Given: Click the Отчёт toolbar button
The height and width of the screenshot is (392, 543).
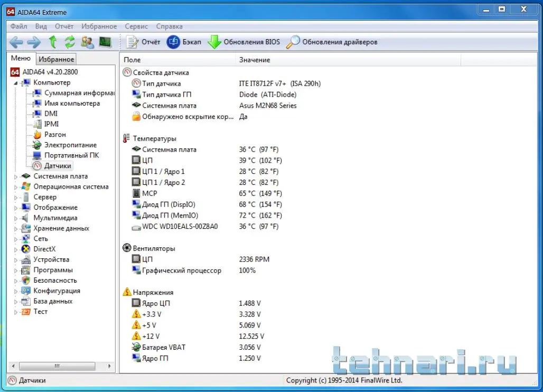Looking at the screenshot, I should 144,42.
